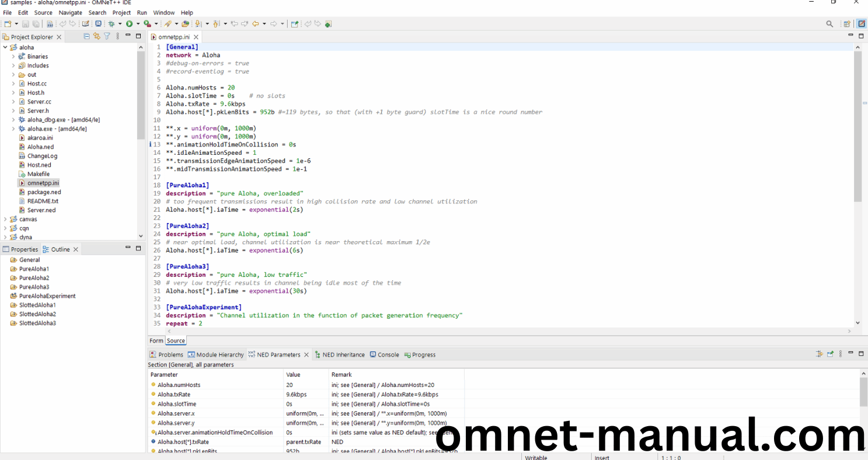Select the filter icon in Project Explorer
868x460 pixels.
tap(107, 36)
